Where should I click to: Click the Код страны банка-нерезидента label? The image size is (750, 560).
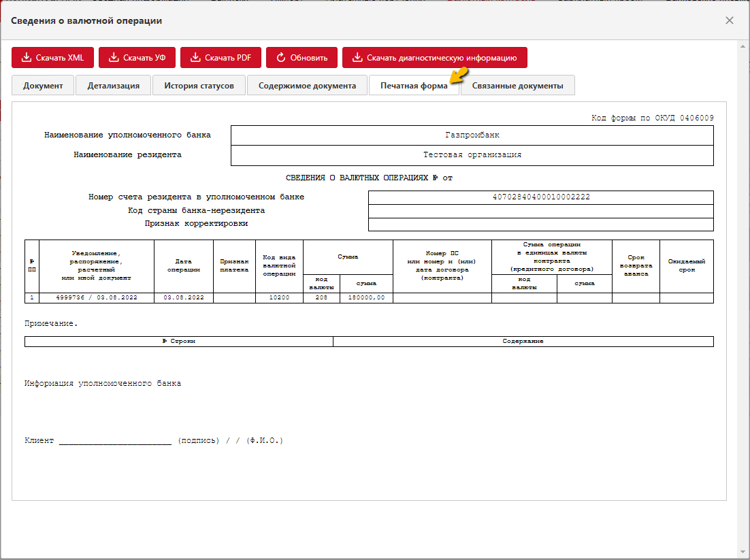click(196, 210)
